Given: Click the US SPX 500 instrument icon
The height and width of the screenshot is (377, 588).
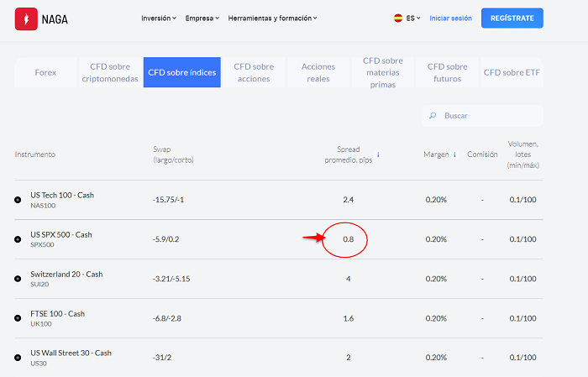Looking at the screenshot, I should (18, 239).
